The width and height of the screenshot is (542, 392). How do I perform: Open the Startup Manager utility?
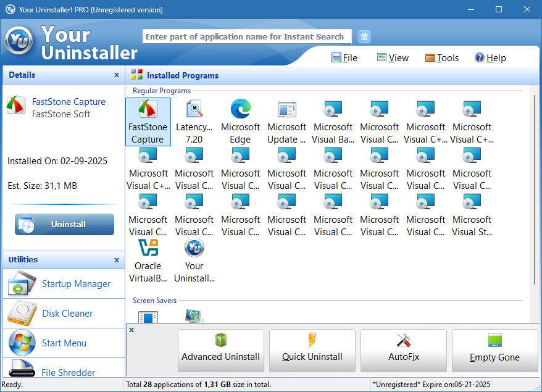coord(64,284)
